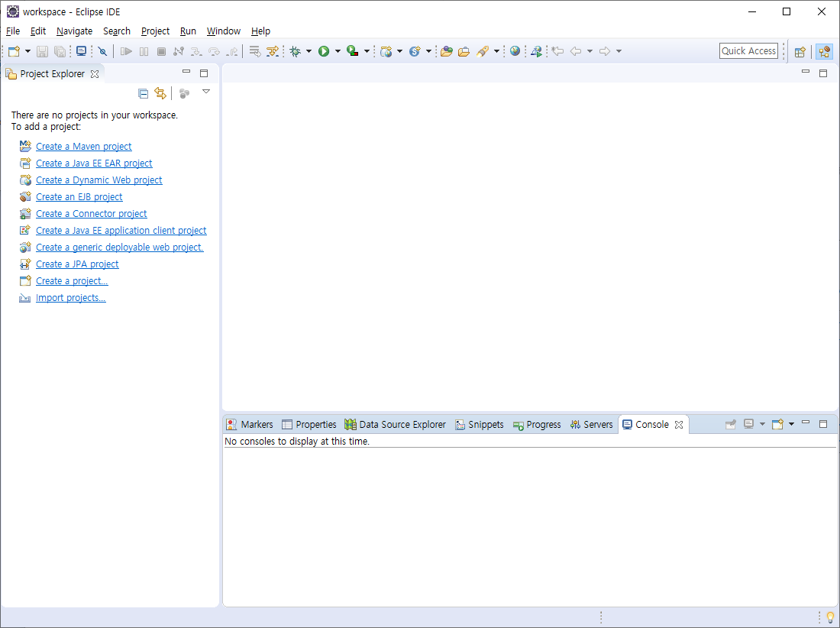Click the Step Into icon
This screenshot has width=840, height=628.
[x=196, y=51]
